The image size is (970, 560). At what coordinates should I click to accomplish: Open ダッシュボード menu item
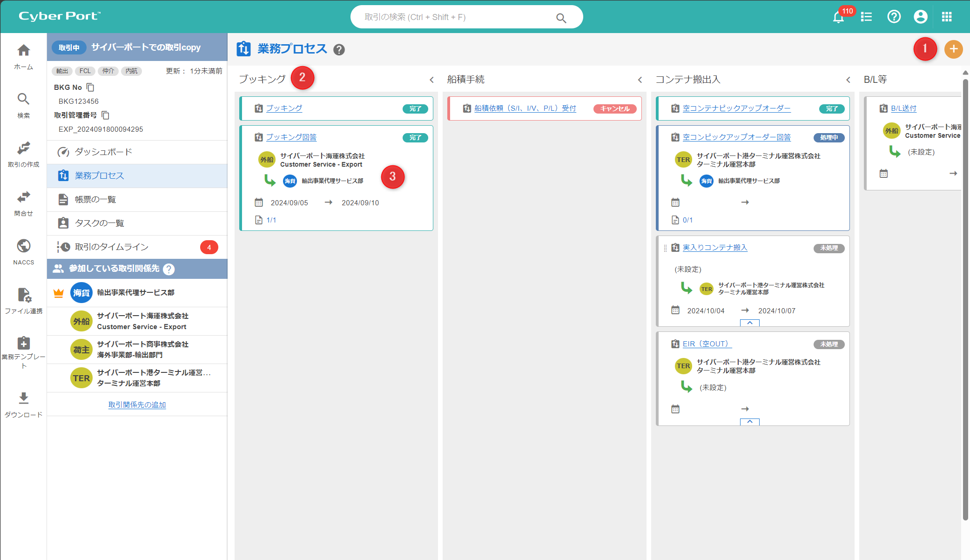tap(103, 152)
